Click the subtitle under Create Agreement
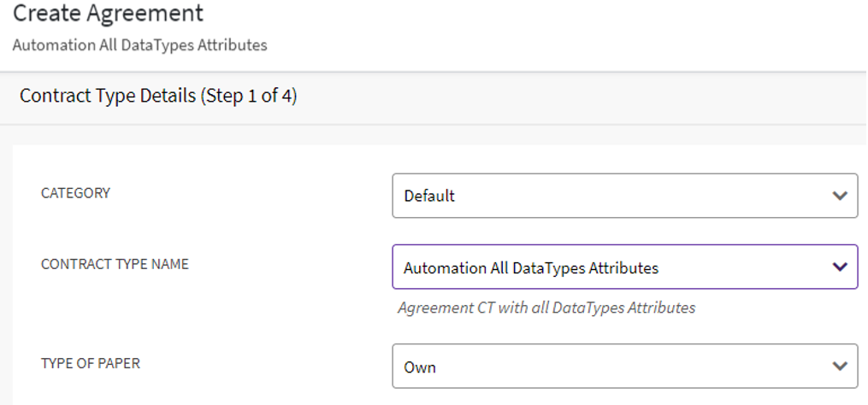 (139, 45)
